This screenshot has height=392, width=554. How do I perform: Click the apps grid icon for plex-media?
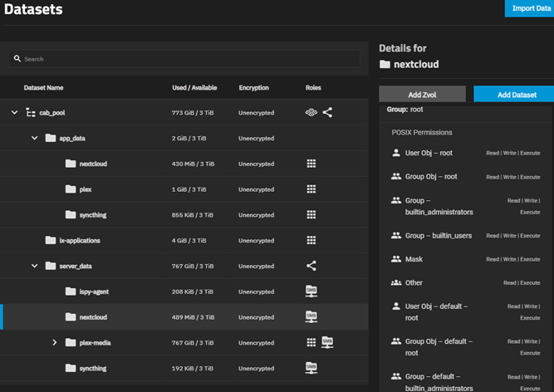(311, 342)
